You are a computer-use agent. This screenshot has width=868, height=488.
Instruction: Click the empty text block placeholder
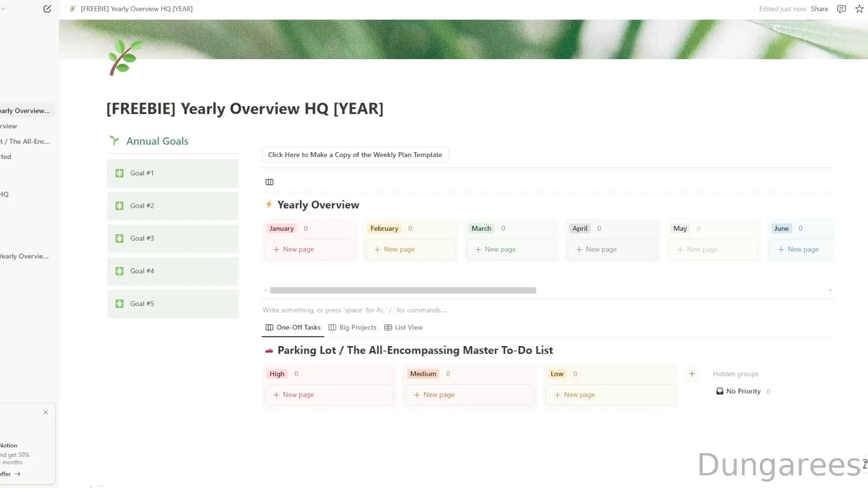point(354,310)
